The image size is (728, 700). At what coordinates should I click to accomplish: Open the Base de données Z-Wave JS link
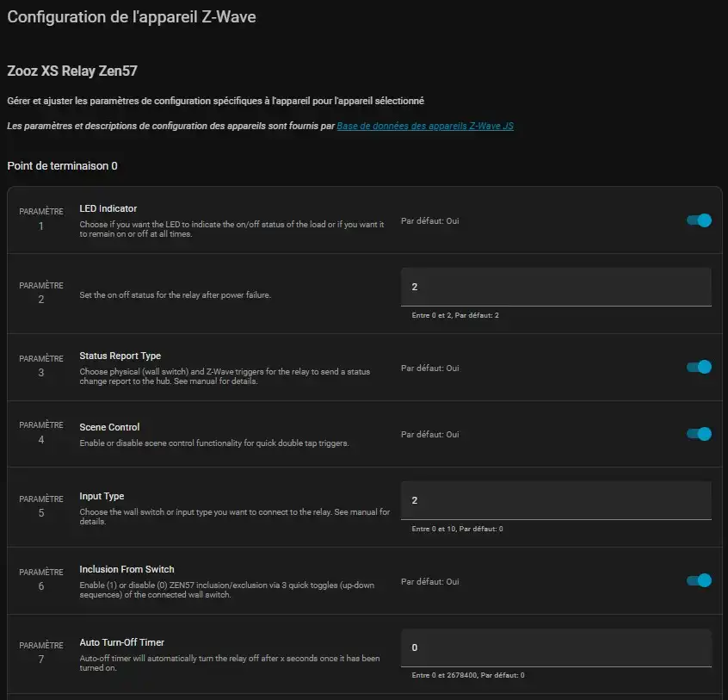425,126
